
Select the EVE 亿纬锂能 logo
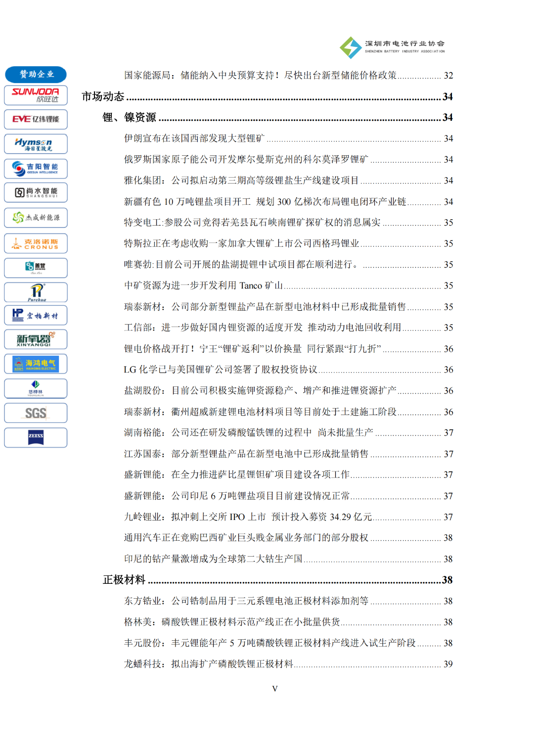(x=36, y=119)
